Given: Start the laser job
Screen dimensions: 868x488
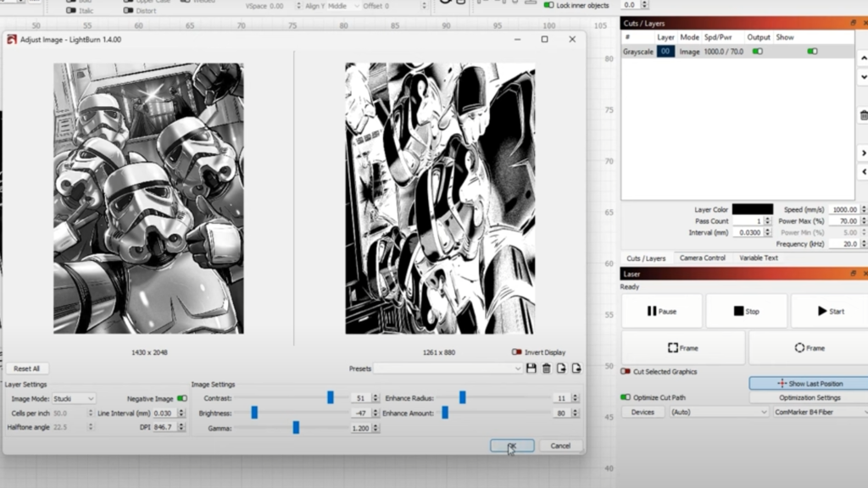Looking at the screenshot, I should click(x=830, y=311).
